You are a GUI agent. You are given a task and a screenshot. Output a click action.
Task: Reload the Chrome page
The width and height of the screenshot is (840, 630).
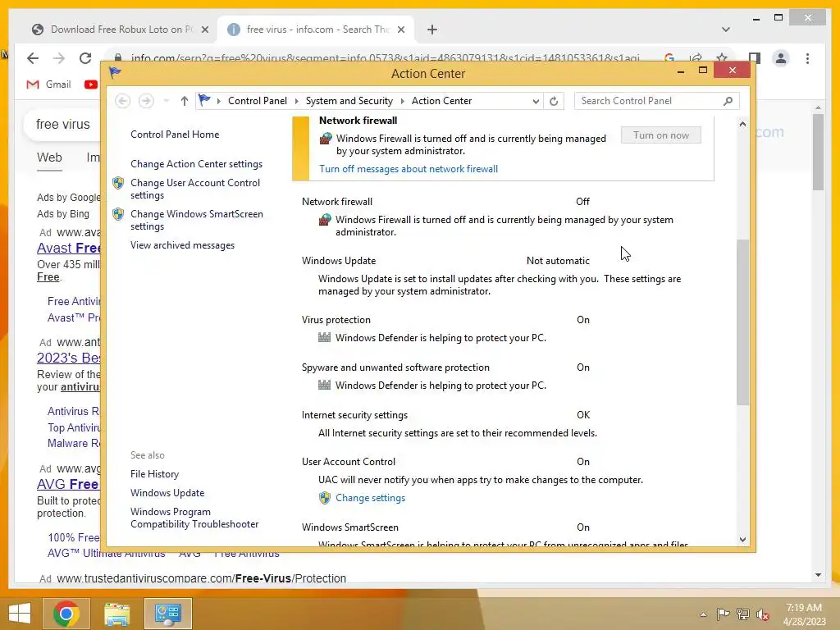tap(85, 58)
